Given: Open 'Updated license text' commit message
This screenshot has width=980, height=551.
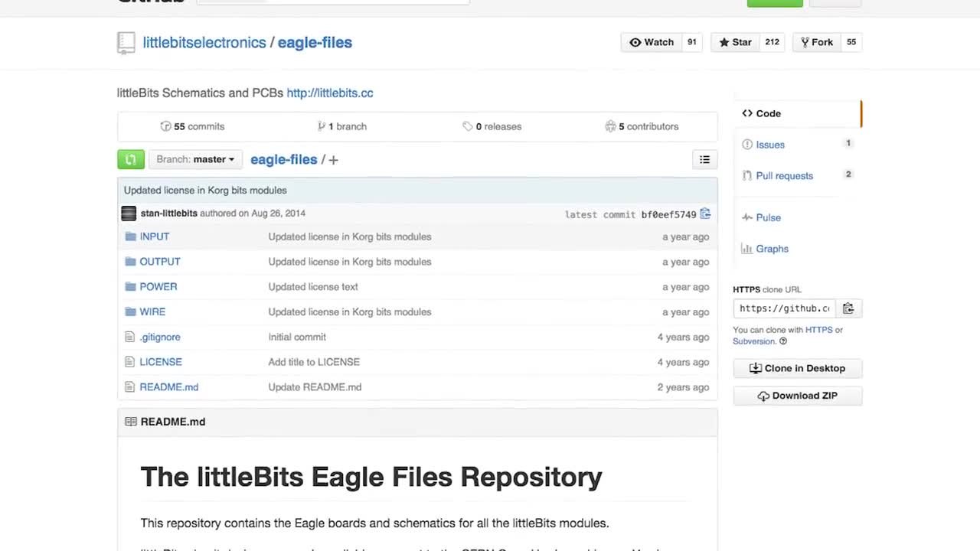Looking at the screenshot, I should [x=313, y=287].
